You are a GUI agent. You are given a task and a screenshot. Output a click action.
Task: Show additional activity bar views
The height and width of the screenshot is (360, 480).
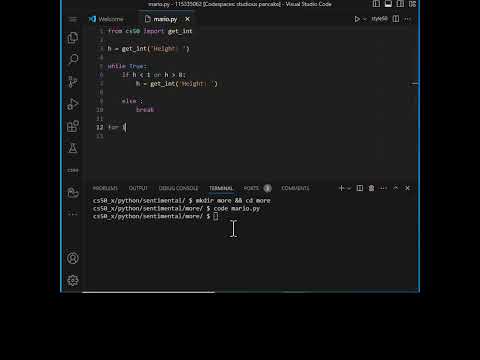point(73,214)
